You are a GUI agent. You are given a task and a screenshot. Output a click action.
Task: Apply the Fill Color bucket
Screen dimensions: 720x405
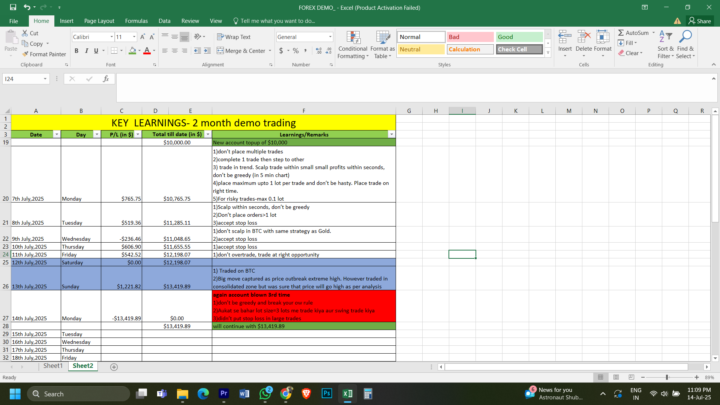(x=132, y=51)
